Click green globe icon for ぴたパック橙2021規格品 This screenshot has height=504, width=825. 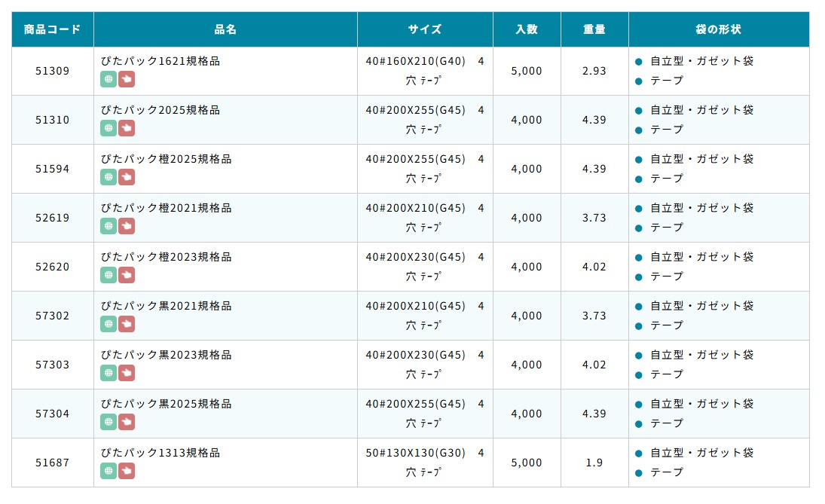[108, 226]
